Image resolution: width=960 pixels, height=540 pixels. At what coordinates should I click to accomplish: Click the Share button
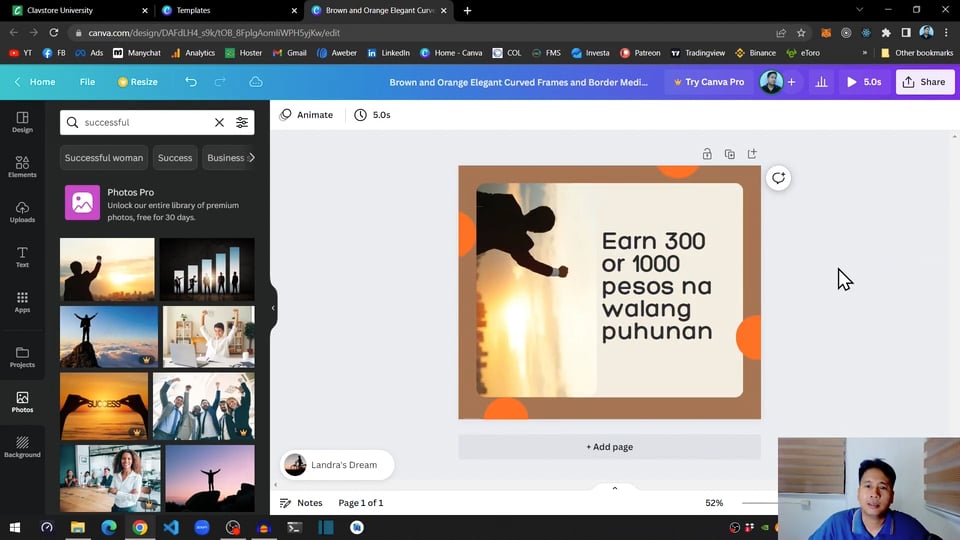point(923,82)
